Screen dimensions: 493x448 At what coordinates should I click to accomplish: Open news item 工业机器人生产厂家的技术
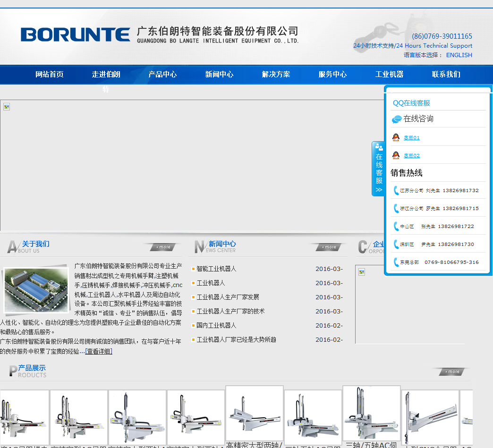[230, 311]
